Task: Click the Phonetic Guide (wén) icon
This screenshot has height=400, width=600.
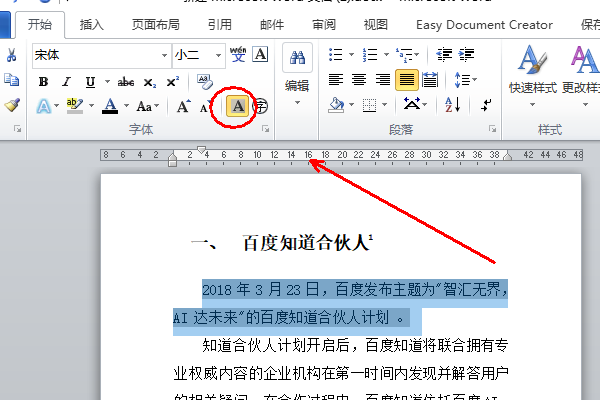Action: pos(238,54)
